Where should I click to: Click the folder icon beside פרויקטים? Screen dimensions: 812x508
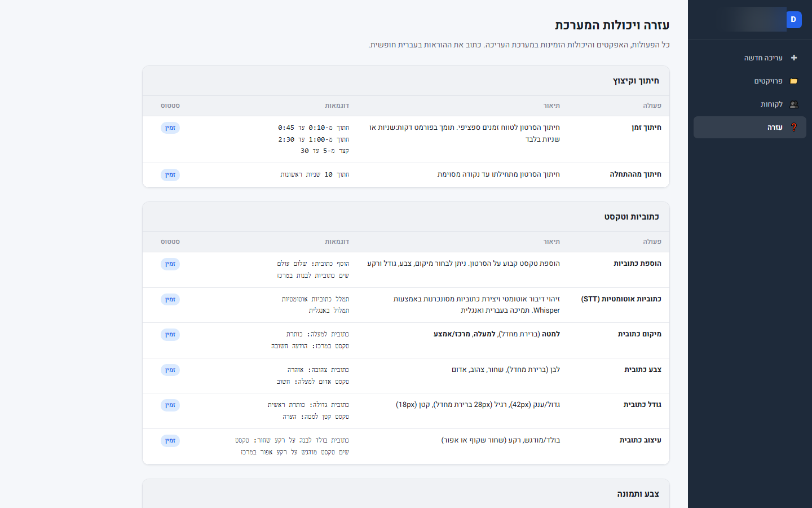pyautogui.click(x=794, y=81)
